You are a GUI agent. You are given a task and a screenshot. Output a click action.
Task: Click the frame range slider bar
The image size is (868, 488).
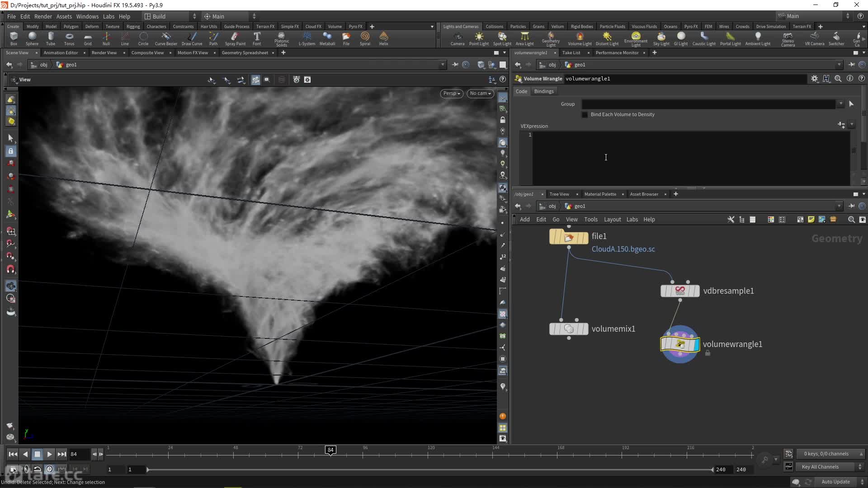(x=429, y=469)
